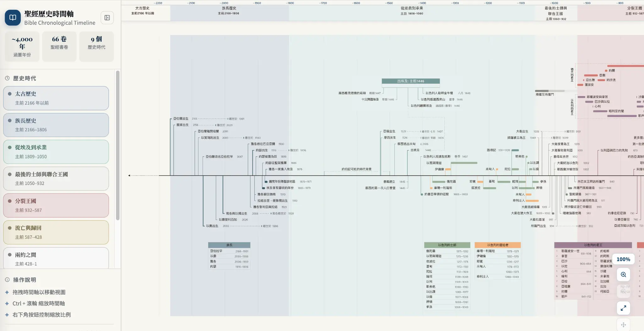The width and height of the screenshot is (644, 331).
Task: Click the 100% zoom level button
Action: [623, 259]
